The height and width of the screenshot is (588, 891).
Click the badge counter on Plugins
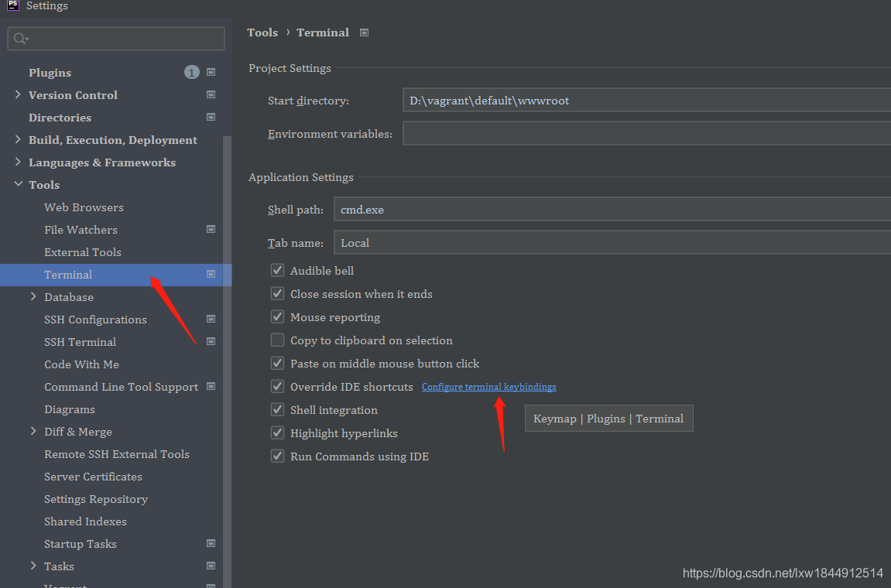click(x=191, y=72)
